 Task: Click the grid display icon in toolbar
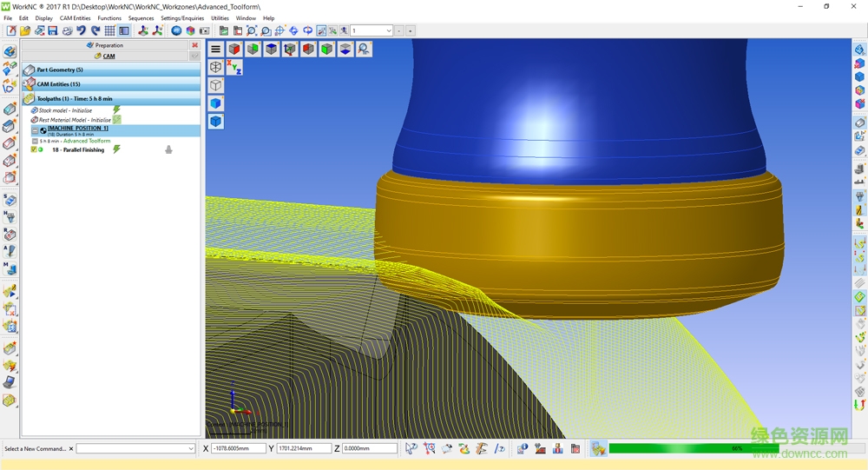(x=109, y=30)
